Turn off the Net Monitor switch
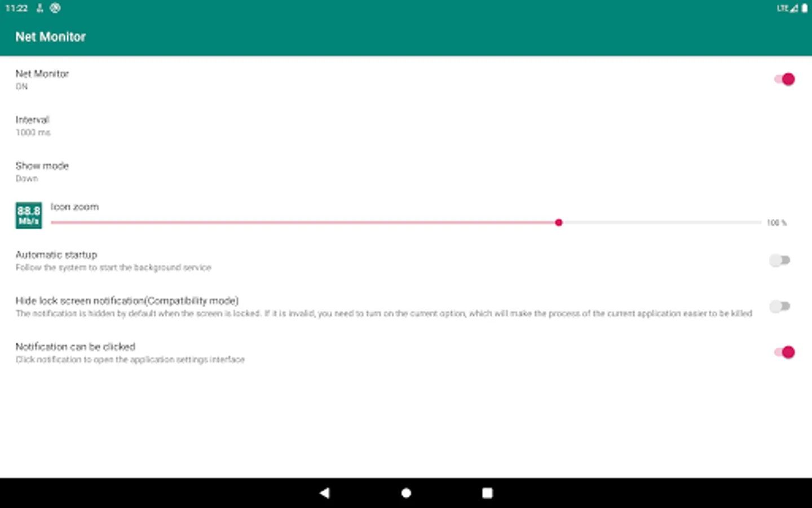 (x=784, y=79)
